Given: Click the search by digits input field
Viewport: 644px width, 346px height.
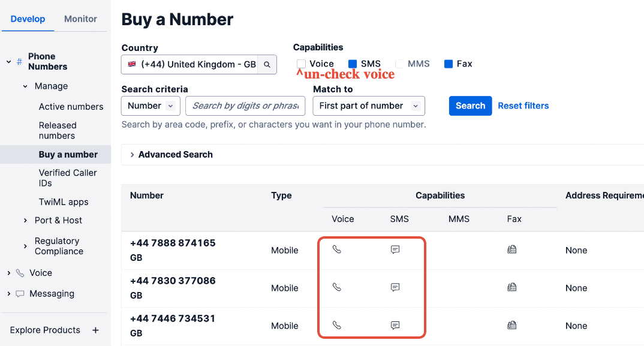Looking at the screenshot, I should pos(246,106).
